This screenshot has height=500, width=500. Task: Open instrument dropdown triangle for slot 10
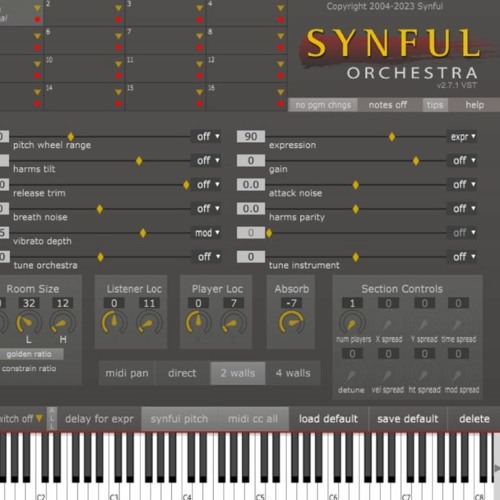pyautogui.click(x=119, y=64)
